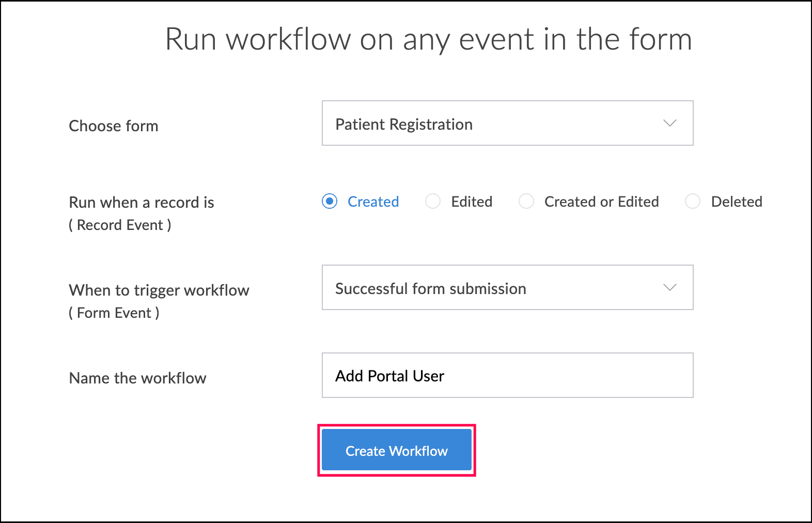
Task: Click the chevron arrow in the Choose form box
Action: pos(669,124)
